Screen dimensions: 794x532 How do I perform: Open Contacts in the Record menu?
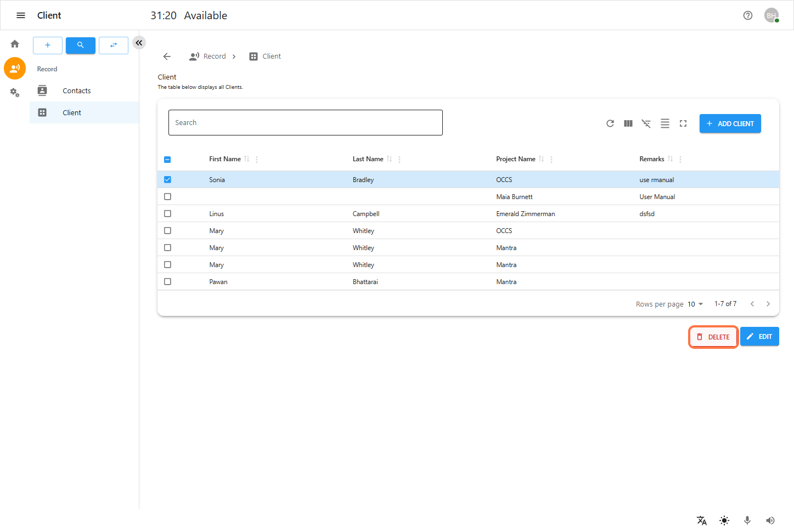(76, 90)
